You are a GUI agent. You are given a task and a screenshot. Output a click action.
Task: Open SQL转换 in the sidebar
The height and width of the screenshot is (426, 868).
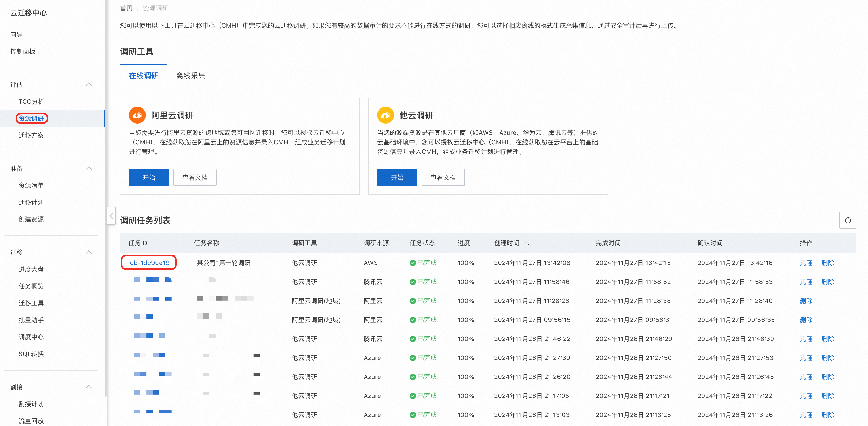pos(31,354)
